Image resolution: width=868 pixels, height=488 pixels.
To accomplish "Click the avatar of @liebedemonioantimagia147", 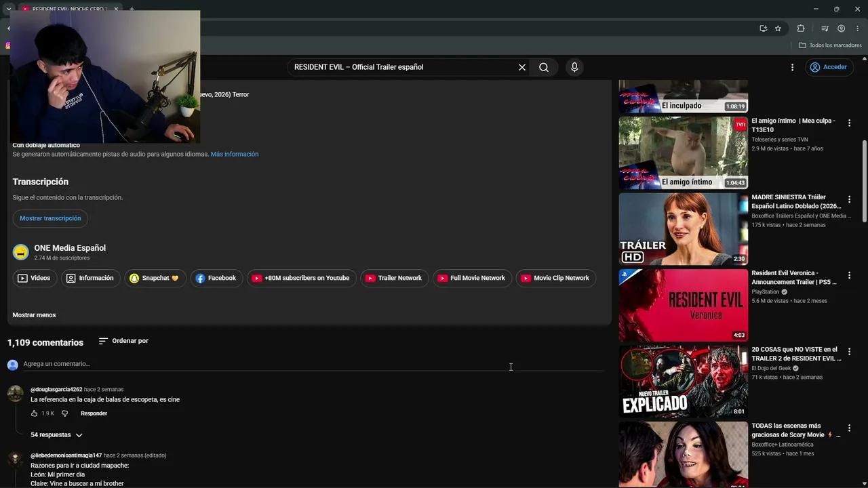I will 16,460.
